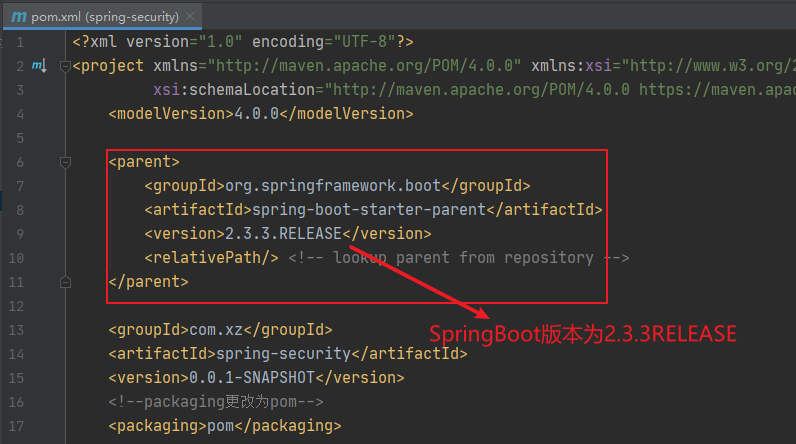Screen dimensions: 796x444
Task: Click the relativePath tag
Action: [x=212, y=258]
